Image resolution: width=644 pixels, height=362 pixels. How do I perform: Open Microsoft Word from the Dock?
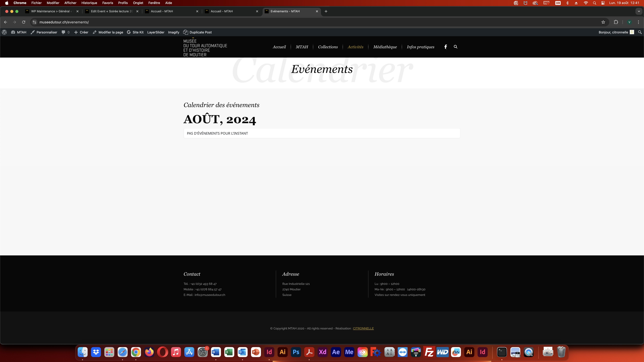(x=216, y=352)
